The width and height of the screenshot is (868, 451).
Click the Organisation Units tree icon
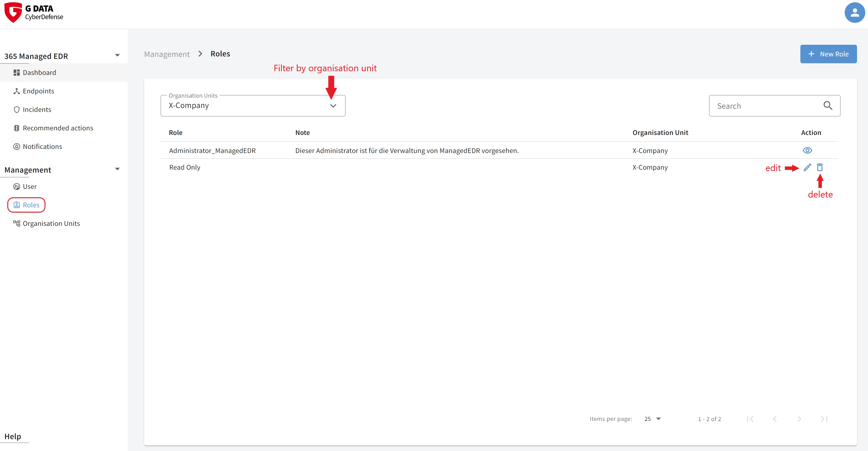click(x=16, y=223)
